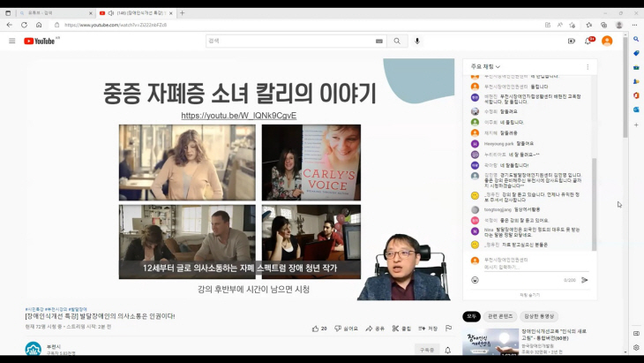The width and height of the screenshot is (644, 363).
Task: Open Edge profile icon in toolbar
Action: coord(619,25)
